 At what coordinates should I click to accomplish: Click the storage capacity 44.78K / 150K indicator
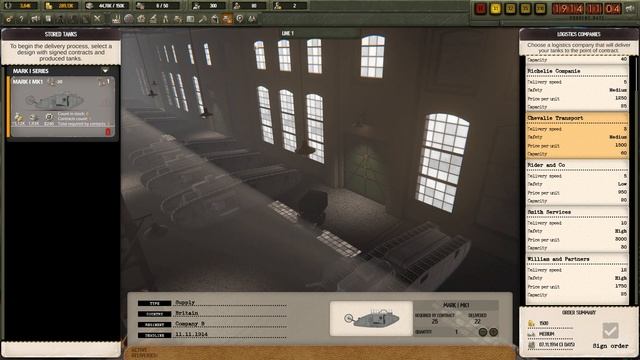click(107, 6)
